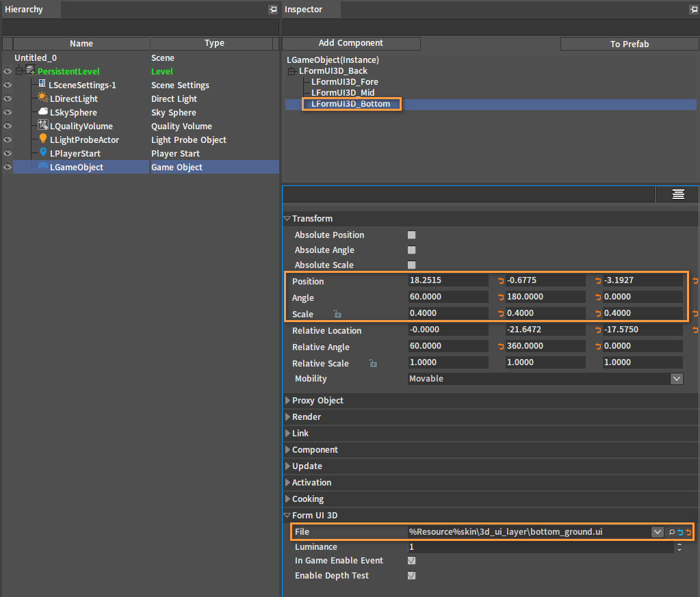700x597 pixels.
Task: Click the To Prefab button
Action: [630, 44]
